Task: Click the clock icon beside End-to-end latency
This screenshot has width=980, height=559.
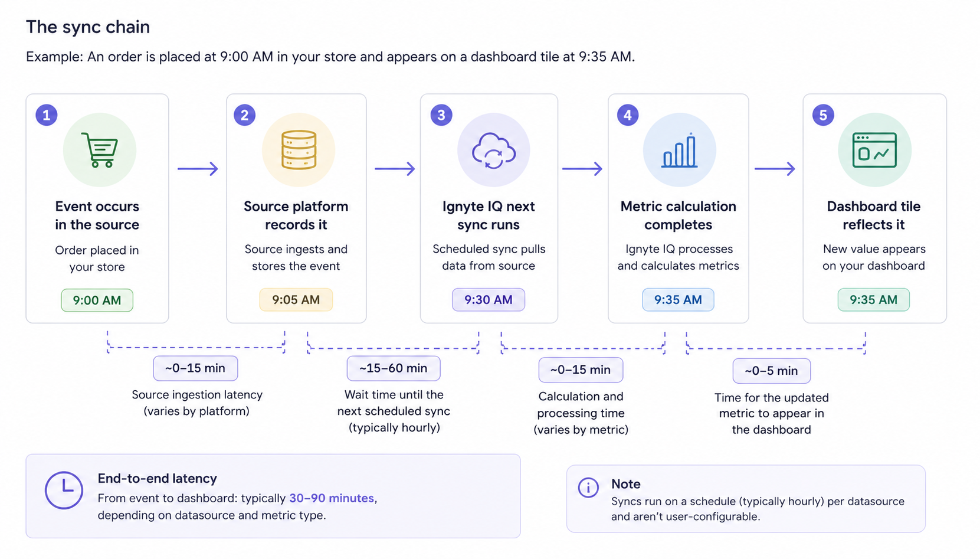Action: coord(64,490)
